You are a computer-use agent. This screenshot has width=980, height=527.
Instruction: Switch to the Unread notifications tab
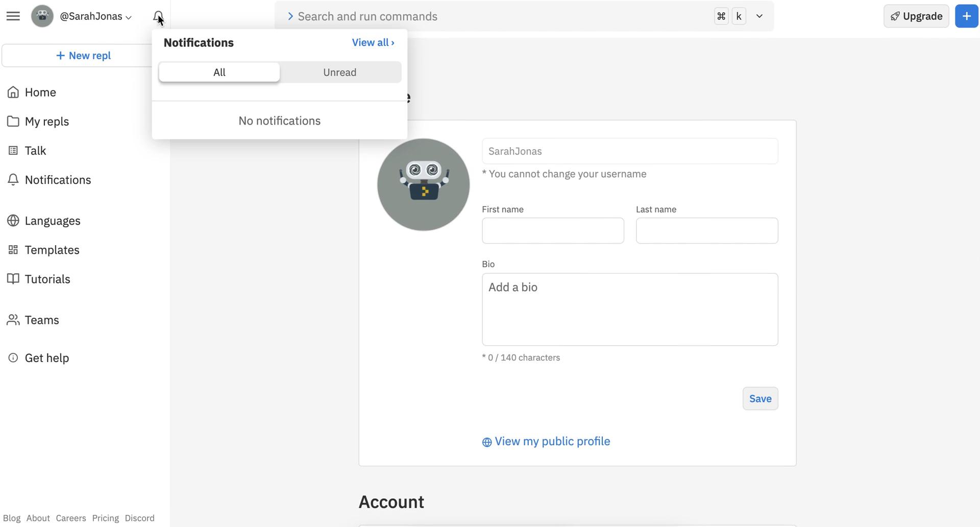point(339,73)
